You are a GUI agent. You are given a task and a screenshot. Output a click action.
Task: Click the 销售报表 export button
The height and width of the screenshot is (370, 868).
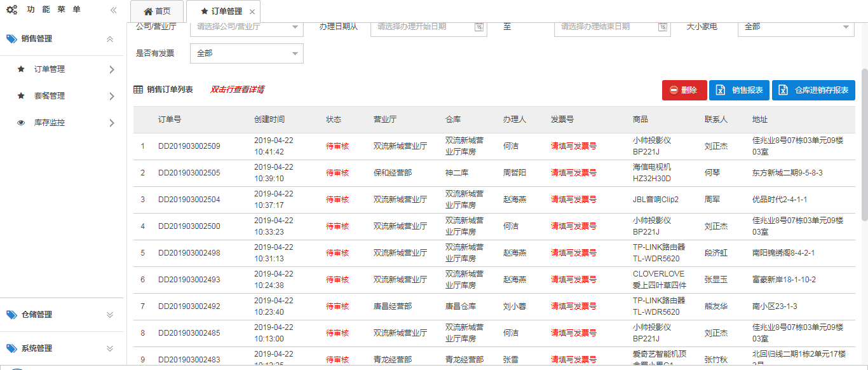point(739,90)
